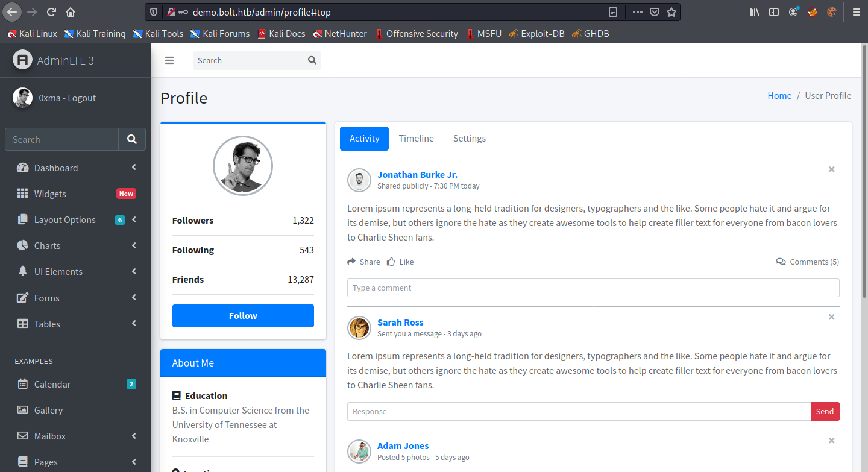Click the Forms edit icon

click(x=23, y=297)
